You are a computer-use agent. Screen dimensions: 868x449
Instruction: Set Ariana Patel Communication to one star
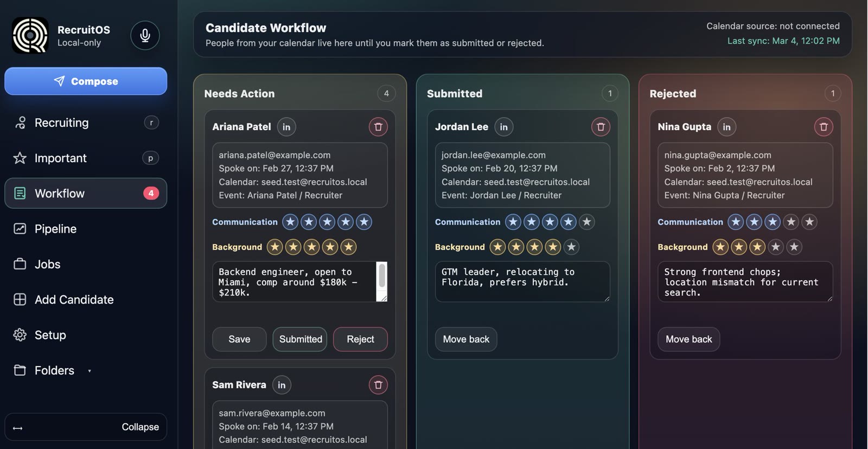(x=290, y=222)
